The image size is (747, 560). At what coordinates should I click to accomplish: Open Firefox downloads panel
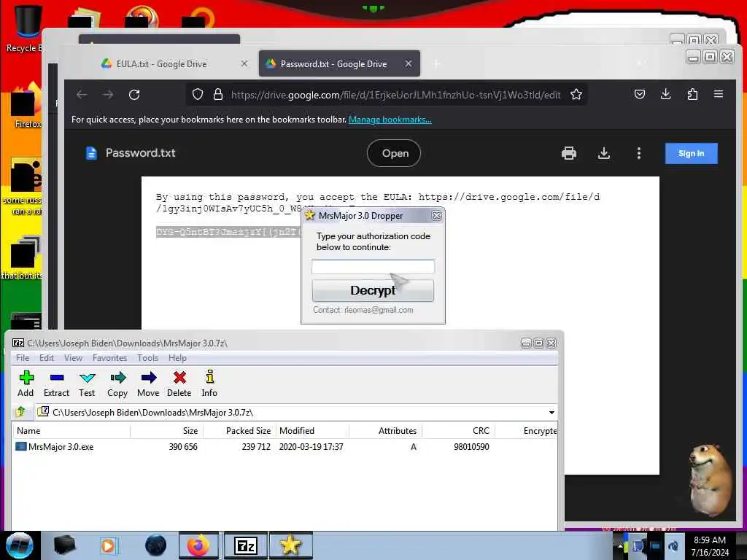pyautogui.click(x=666, y=94)
